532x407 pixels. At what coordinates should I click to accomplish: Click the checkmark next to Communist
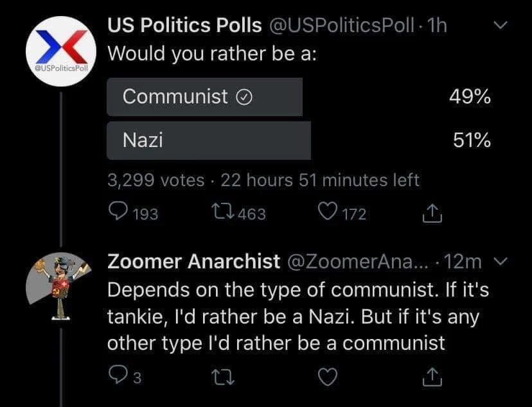click(244, 97)
